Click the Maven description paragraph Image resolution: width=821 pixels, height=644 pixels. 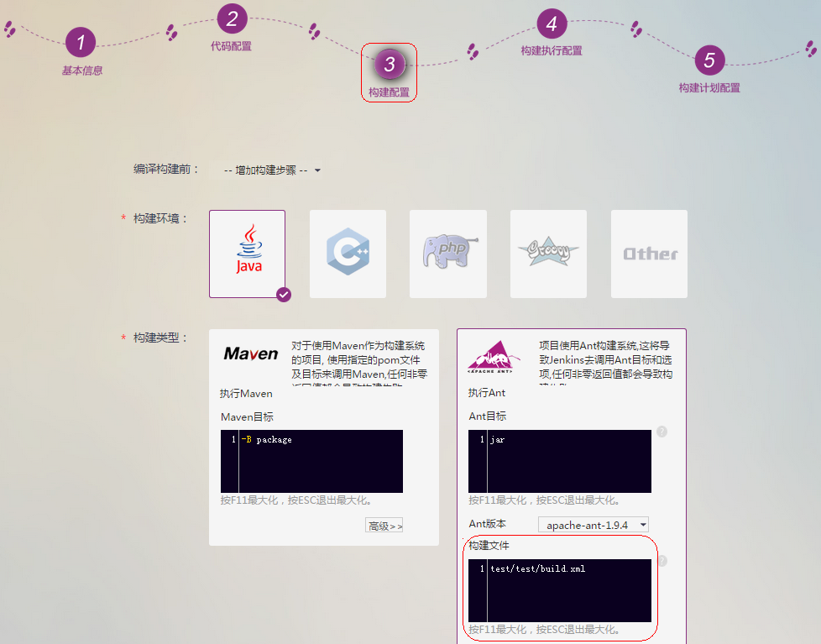(359, 364)
